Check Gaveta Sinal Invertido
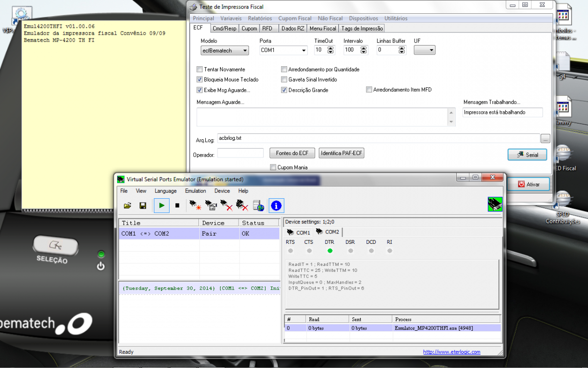This screenshot has height=368, width=588. (x=284, y=79)
